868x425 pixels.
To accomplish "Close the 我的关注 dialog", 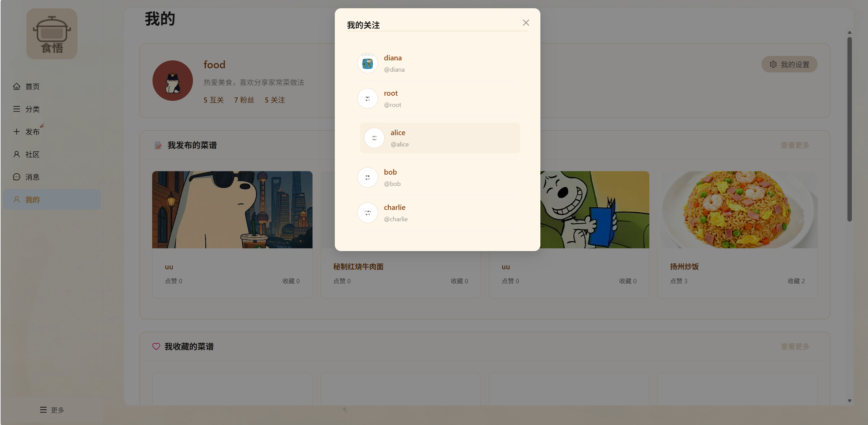I will point(526,23).
